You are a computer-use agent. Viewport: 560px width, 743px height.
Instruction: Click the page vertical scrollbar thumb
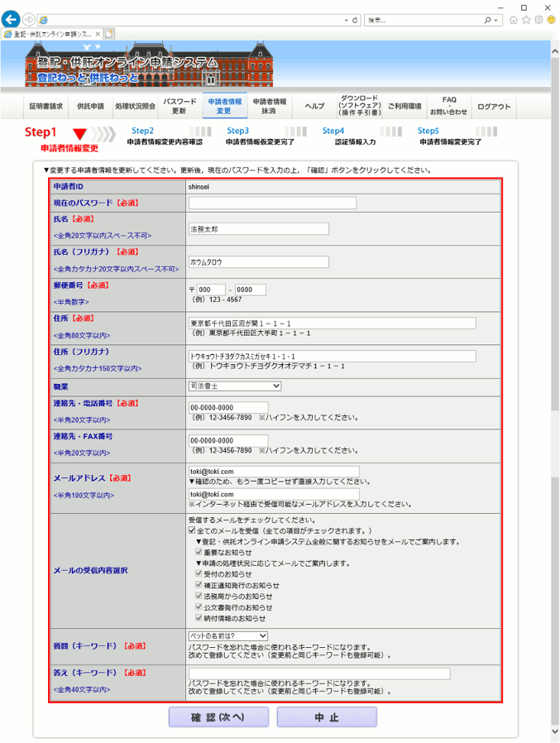pos(555,234)
